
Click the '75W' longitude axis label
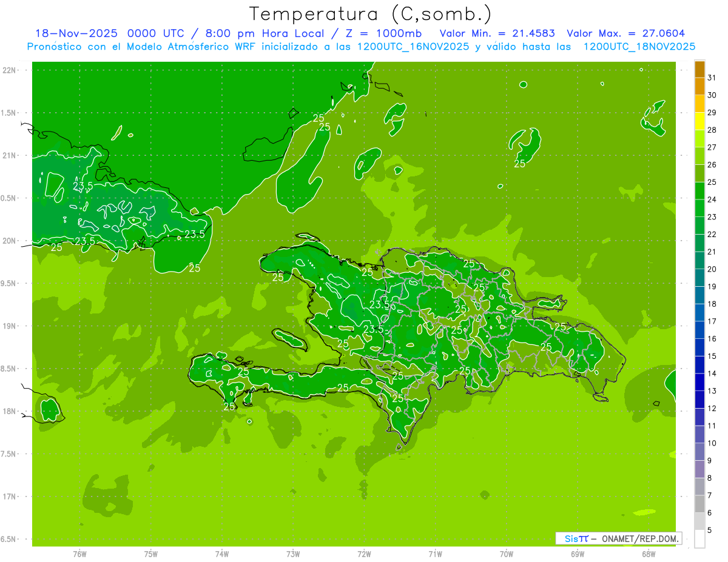coord(151,554)
